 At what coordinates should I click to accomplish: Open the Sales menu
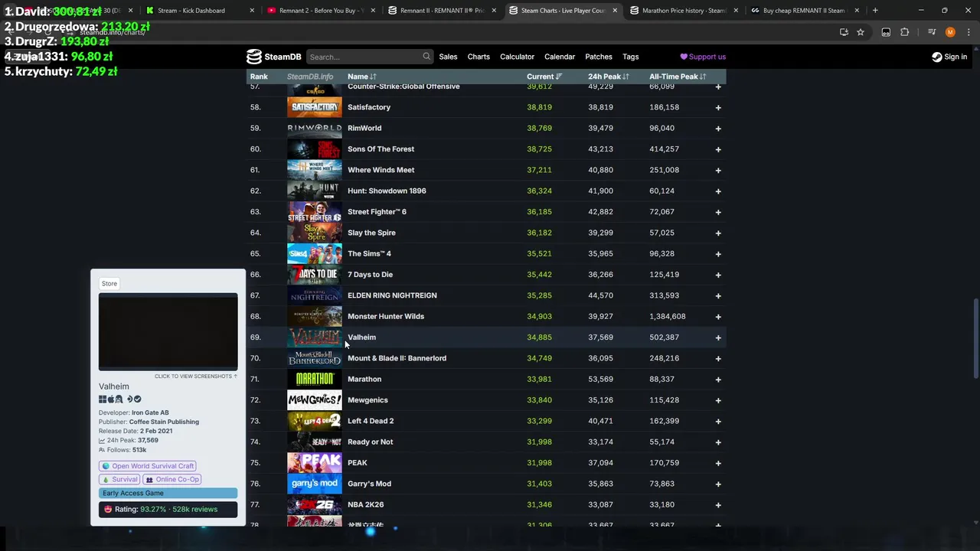click(448, 57)
